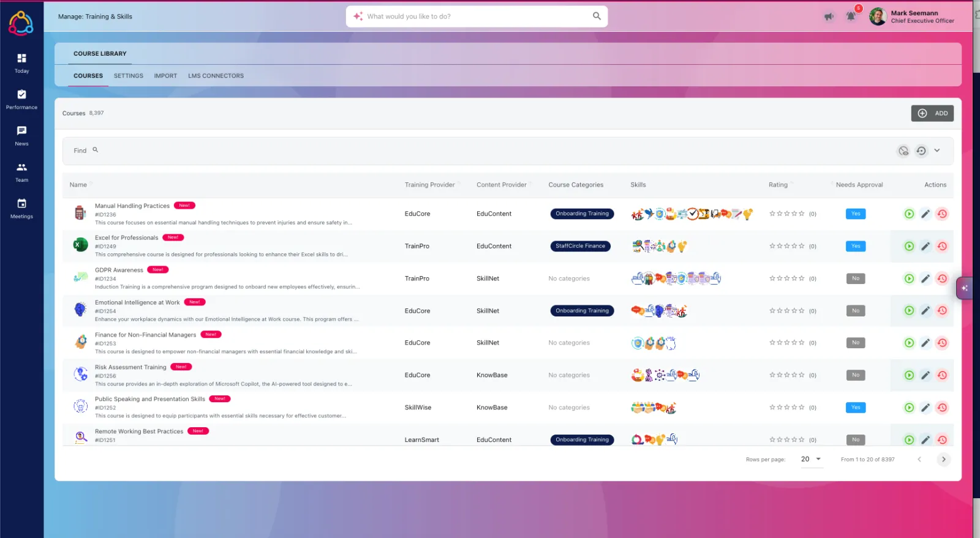Click the search magnifier icon in top bar

597,16
